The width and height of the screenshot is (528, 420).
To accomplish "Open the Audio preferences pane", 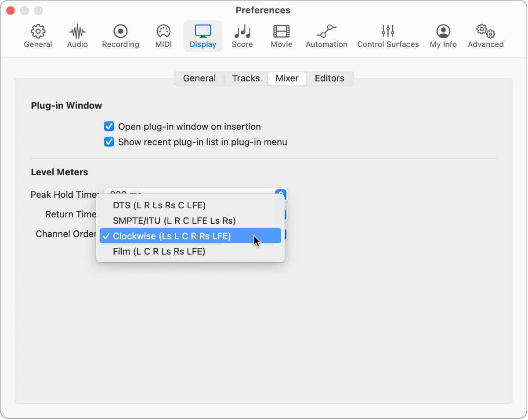I will (77, 36).
